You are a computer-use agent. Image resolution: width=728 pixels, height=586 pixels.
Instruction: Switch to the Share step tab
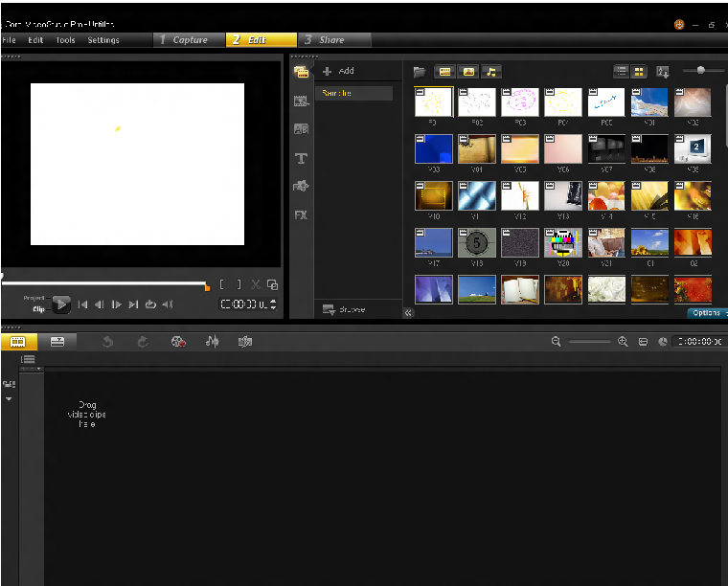coord(334,40)
